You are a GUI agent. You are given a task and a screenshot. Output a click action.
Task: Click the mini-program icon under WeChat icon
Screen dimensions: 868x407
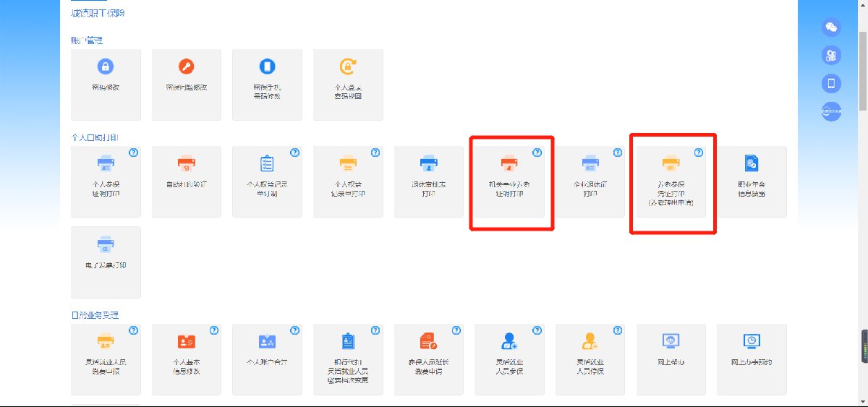(832, 56)
